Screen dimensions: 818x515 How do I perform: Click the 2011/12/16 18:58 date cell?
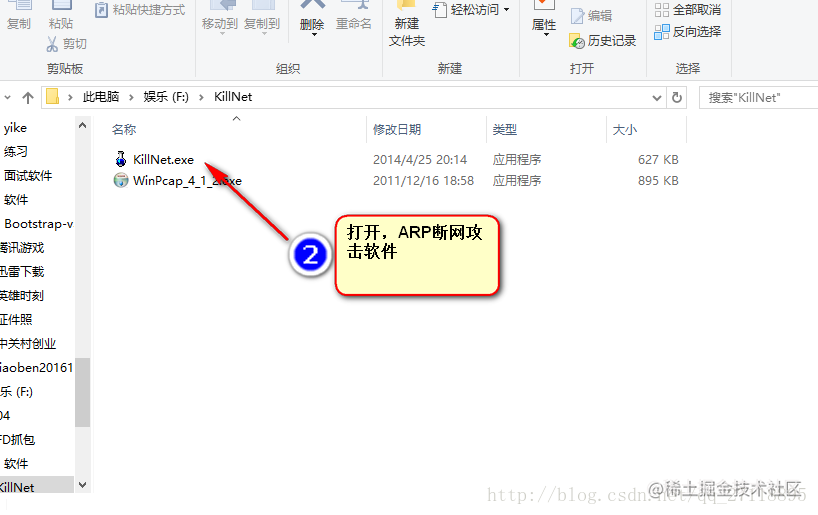[423, 181]
